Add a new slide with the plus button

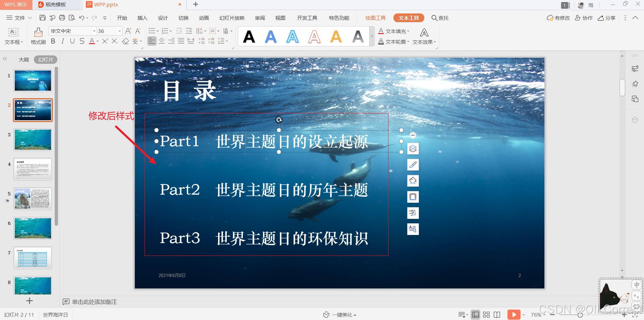coord(30,301)
